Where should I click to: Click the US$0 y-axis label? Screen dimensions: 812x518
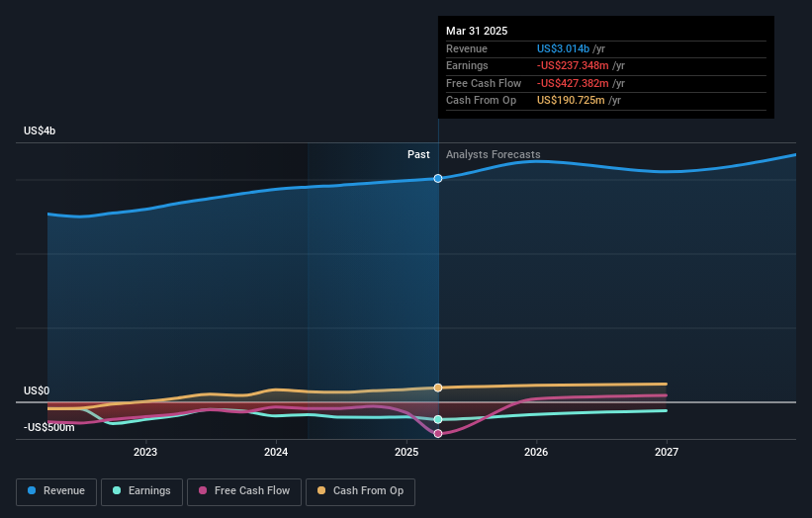click(37, 390)
